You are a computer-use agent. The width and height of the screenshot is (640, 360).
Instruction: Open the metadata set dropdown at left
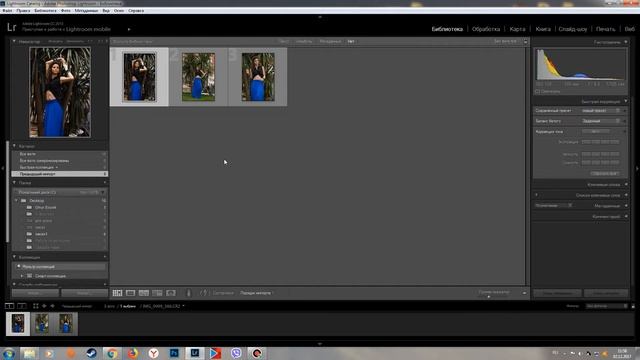pos(554,206)
